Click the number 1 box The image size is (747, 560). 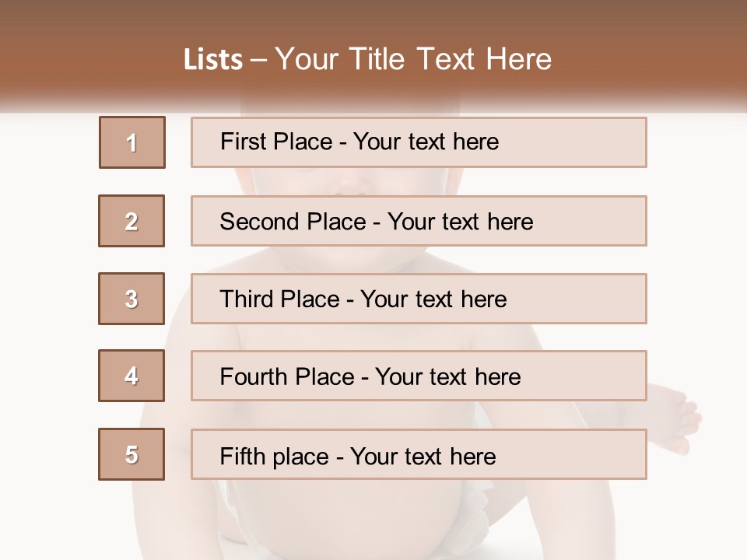pyautogui.click(x=132, y=142)
